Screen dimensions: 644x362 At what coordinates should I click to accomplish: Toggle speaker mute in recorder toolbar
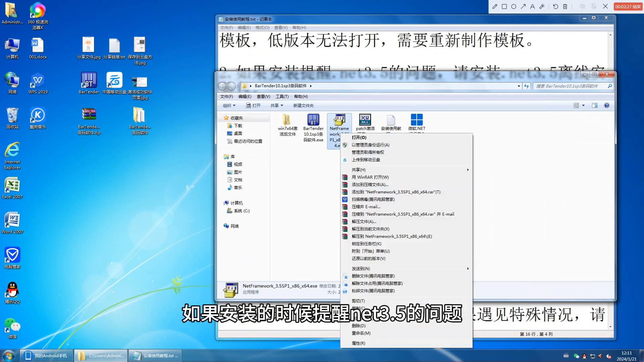point(583,6)
